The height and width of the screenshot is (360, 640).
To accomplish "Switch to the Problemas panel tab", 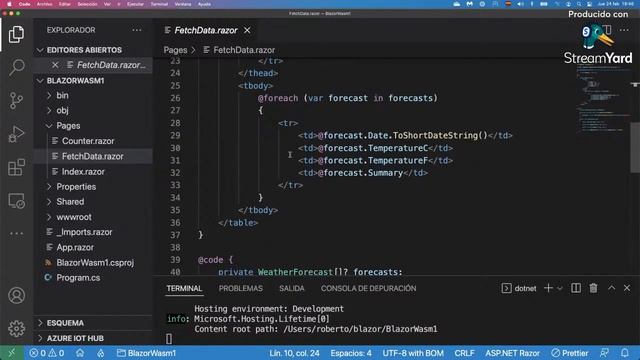I will click(240, 288).
